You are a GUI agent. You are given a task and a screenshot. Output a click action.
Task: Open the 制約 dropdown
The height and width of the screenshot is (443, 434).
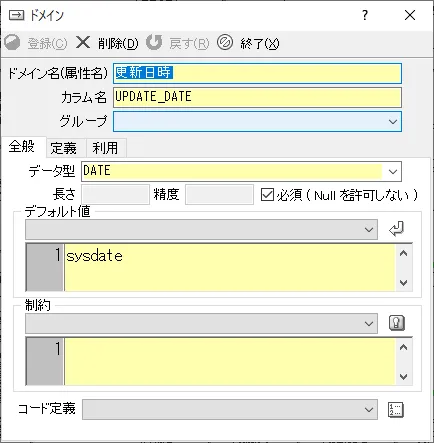(369, 323)
